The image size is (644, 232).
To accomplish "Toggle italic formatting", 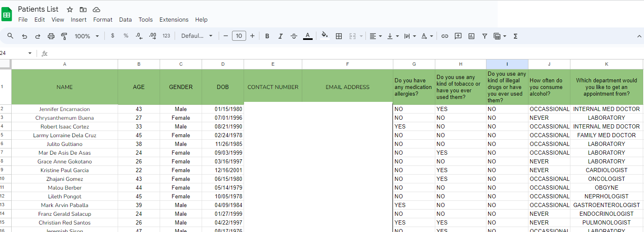I will click(x=281, y=36).
